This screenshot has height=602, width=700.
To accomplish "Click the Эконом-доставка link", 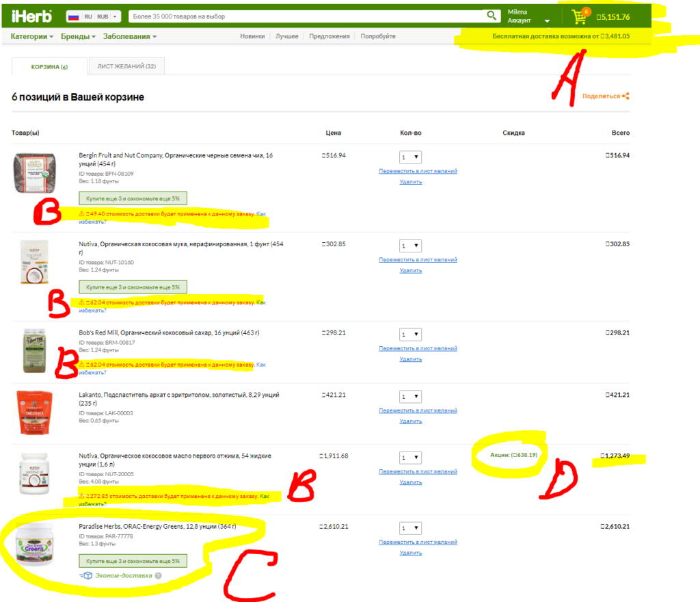I will 123,575.
